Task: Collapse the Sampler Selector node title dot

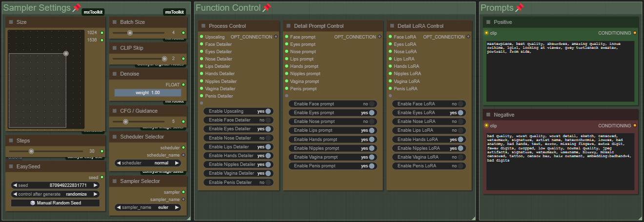Action: coord(114,182)
